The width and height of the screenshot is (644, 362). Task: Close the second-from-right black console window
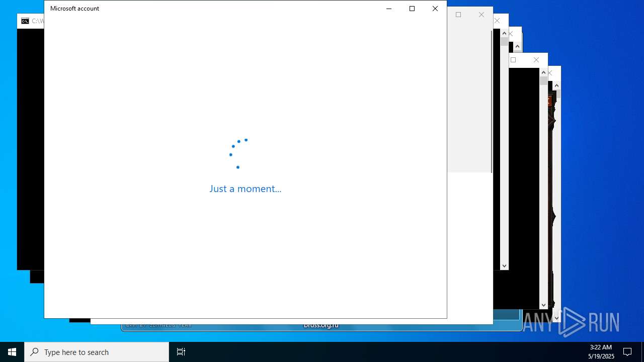(536, 60)
